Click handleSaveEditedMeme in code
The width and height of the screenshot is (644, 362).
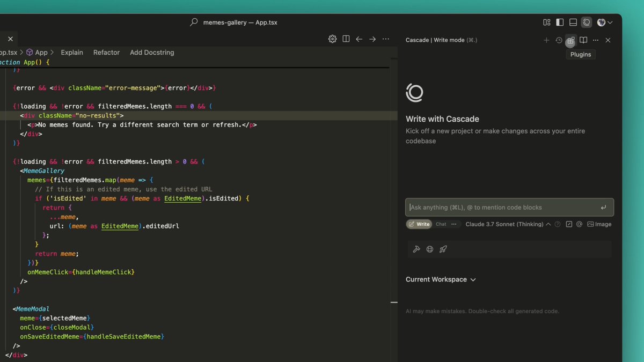click(124, 337)
